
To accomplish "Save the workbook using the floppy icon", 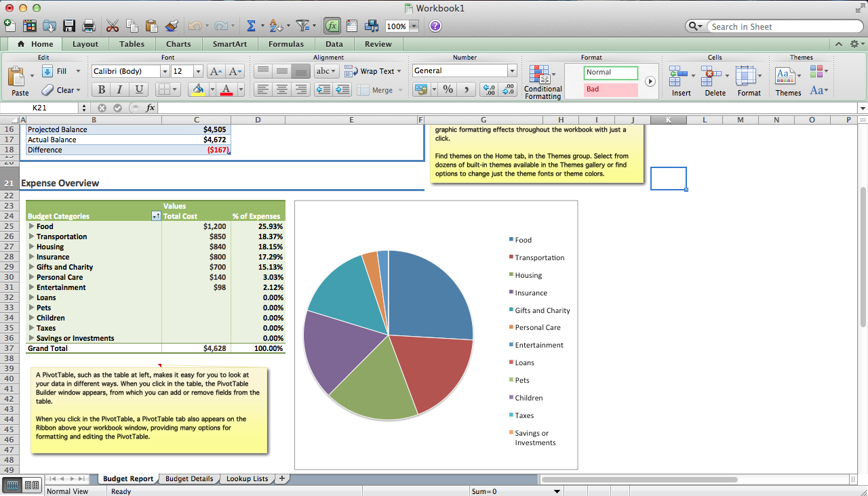I will (69, 26).
